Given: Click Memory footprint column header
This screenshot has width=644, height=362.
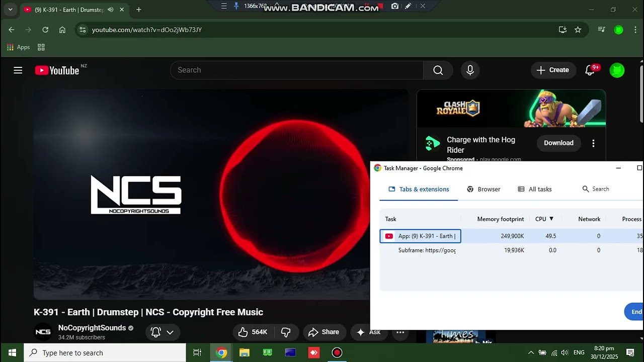Looking at the screenshot, I should point(500,219).
